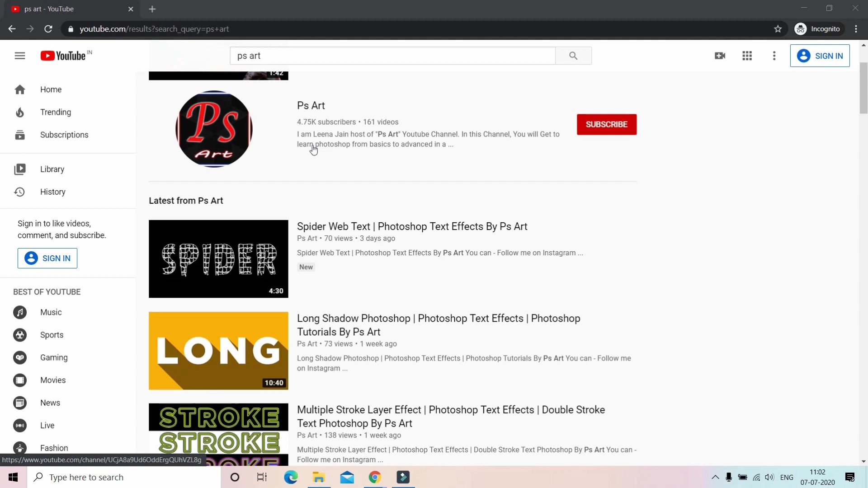Open the YouTube apps grid icon
The width and height of the screenshot is (868, 488).
click(747, 56)
